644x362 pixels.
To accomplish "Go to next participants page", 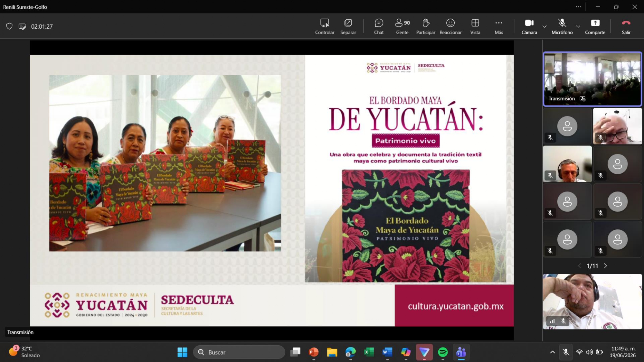I will coord(605,266).
